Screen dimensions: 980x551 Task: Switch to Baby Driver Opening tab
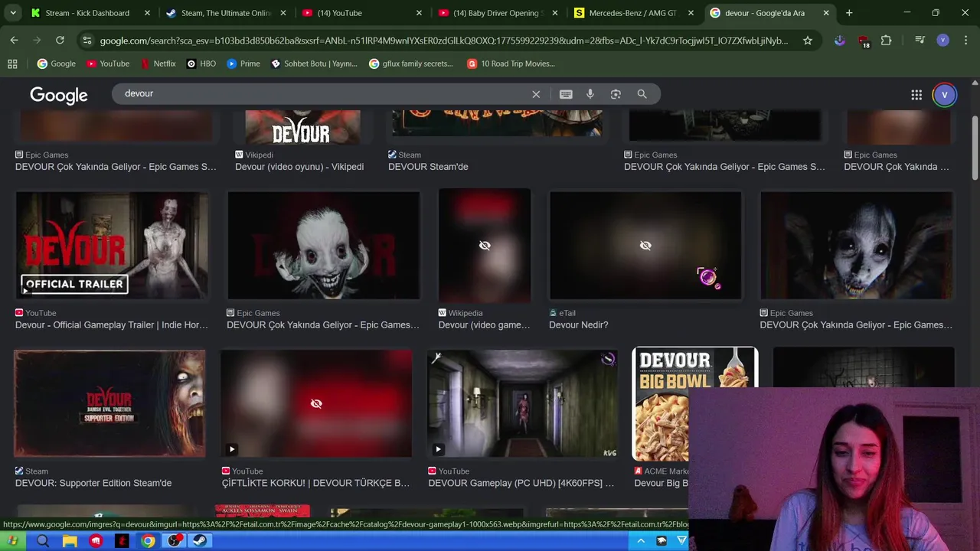[x=496, y=13]
